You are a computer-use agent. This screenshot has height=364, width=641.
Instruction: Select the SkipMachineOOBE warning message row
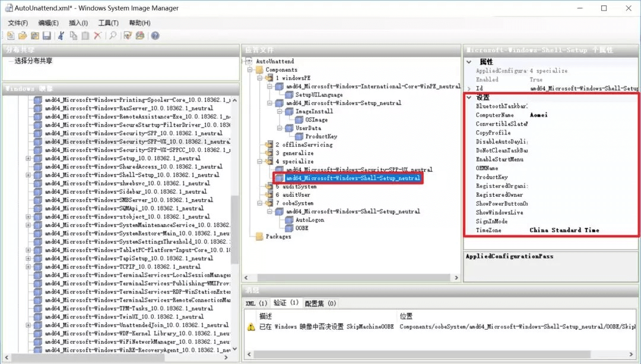(x=326, y=327)
